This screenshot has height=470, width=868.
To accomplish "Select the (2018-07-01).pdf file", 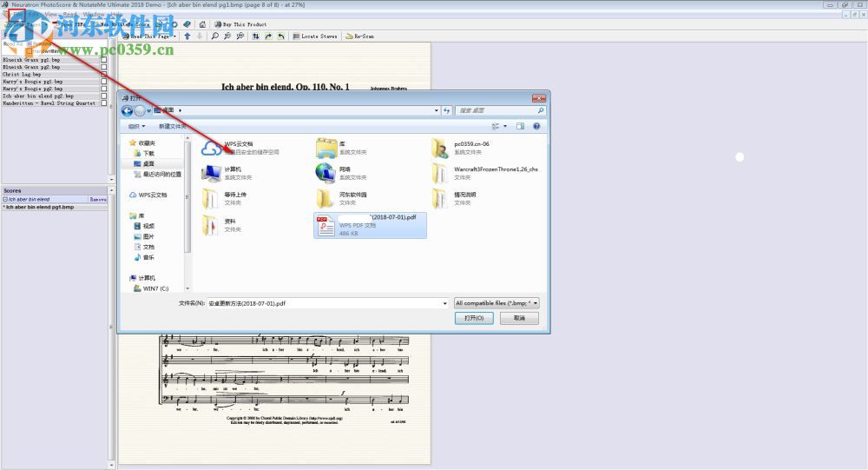I will [370, 225].
